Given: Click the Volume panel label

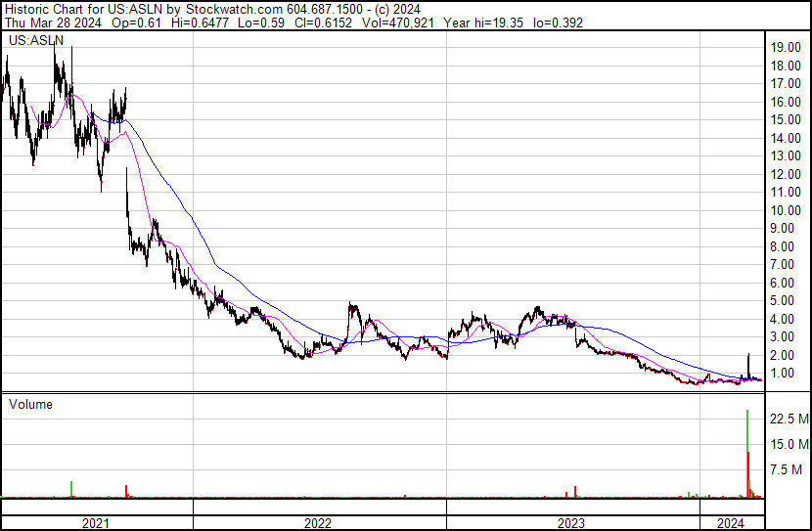Looking at the screenshot, I should click(30, 404).
